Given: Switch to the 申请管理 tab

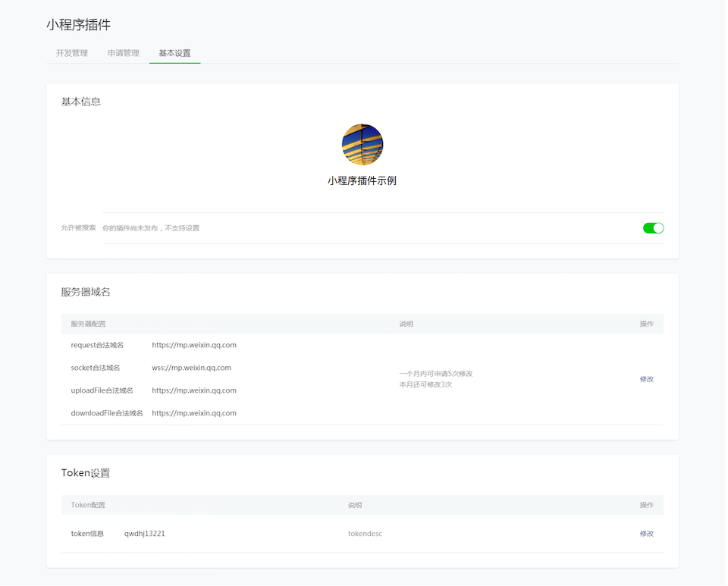Looking at the screenshot, I should [124, 53].
